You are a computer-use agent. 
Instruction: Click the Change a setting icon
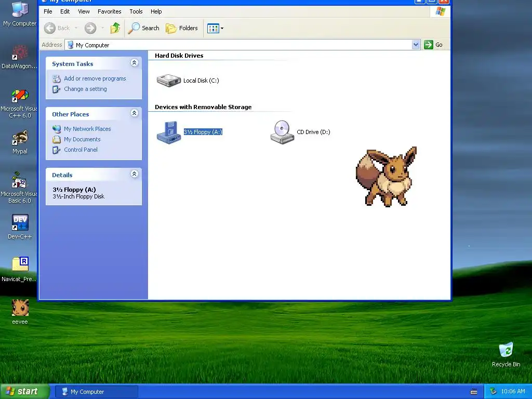(x=56, y=89)
